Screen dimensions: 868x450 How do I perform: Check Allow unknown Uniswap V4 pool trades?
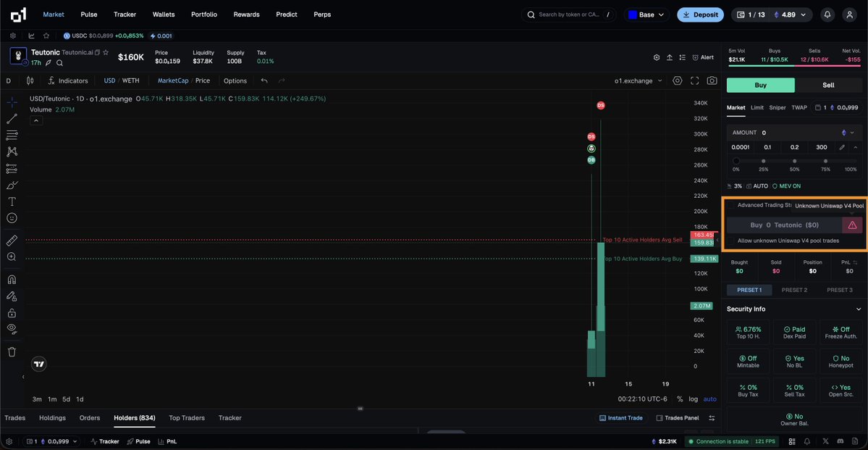(730, 241)
